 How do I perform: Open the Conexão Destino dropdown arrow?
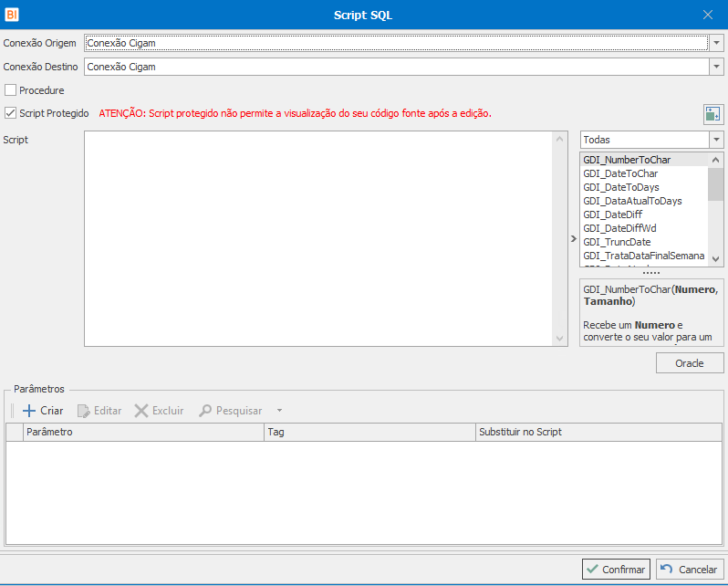pyautogui.click(x=716, y=67)
